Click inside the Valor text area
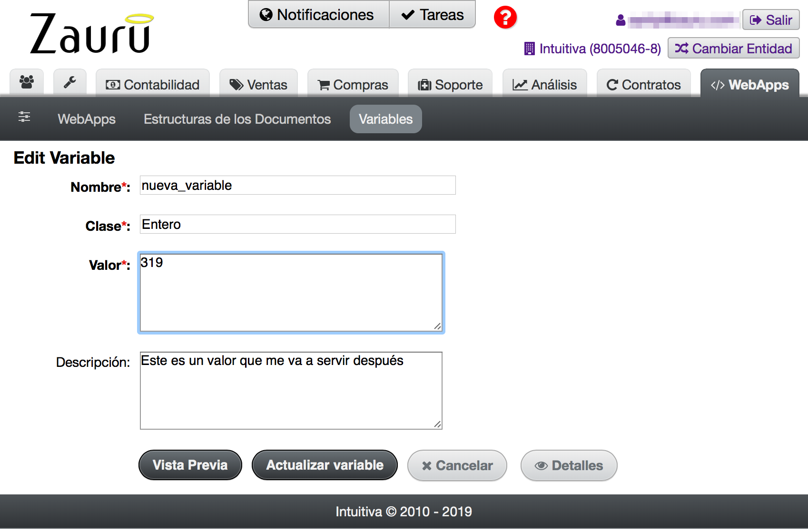Screen dimensions: 808x532 291,293
